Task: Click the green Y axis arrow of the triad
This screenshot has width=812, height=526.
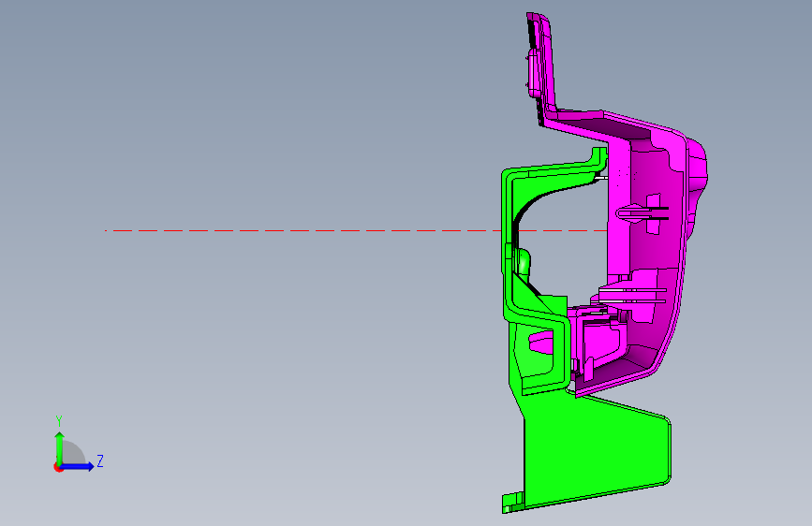Action: pyautogui.click(x=60, y=447)
